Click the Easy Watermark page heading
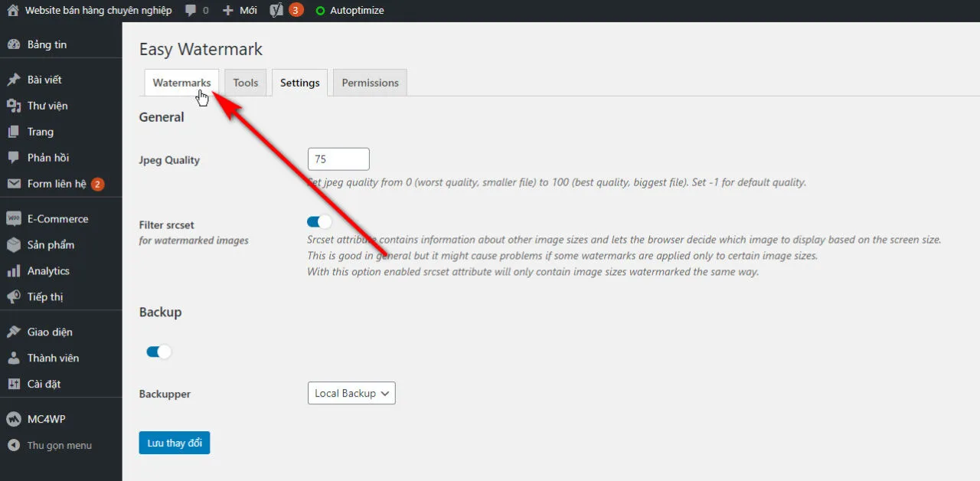The height and width of the screenshot is (481, 980). tap(201, 49)
